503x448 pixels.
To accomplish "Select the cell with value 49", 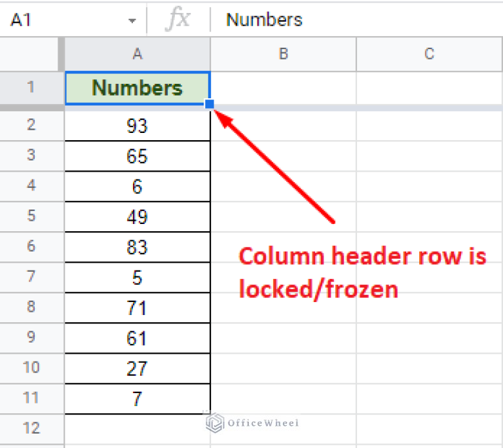I will click(138, 217).
